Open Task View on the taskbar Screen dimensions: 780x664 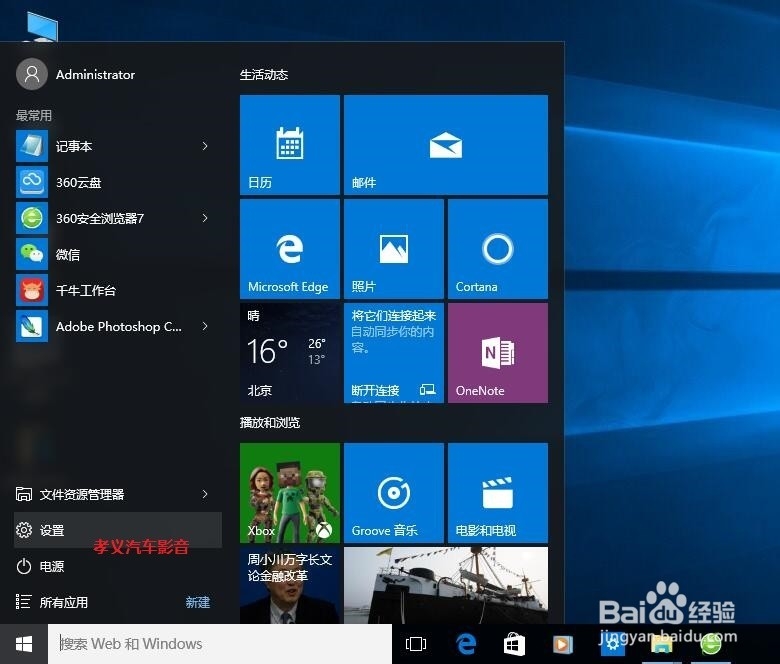[x=416, y=644]
